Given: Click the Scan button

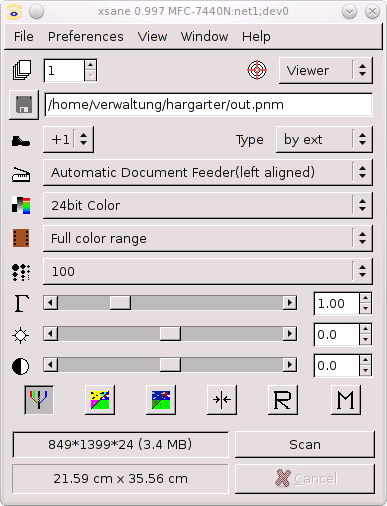Looking at the screenshot, I should 305,444.
